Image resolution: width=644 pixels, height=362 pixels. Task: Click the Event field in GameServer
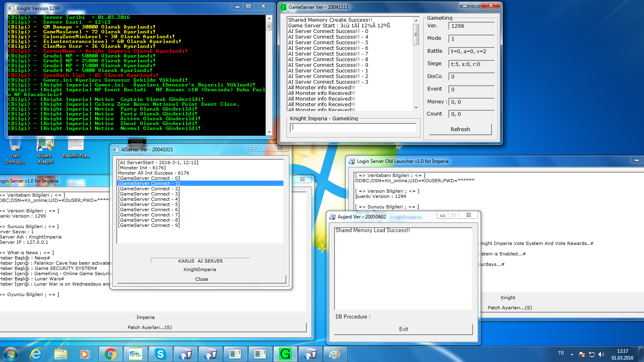click(x=471, y=89)
